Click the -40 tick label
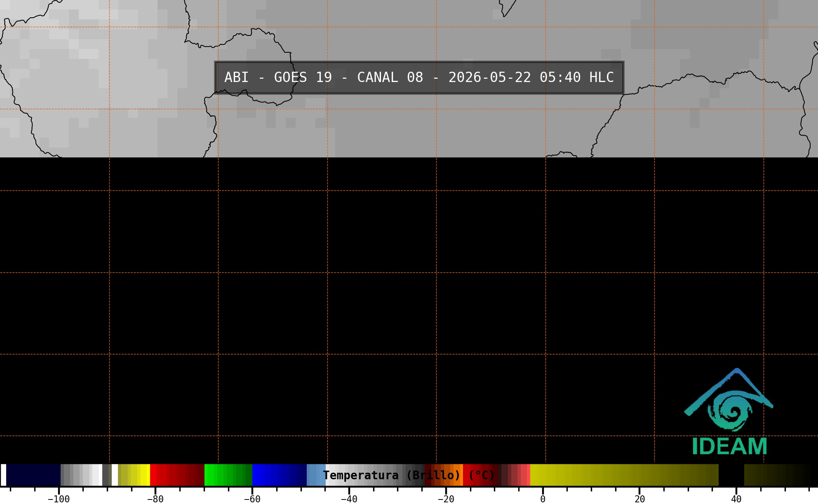This screenshot has height=504, width=818. pos(349,499)
